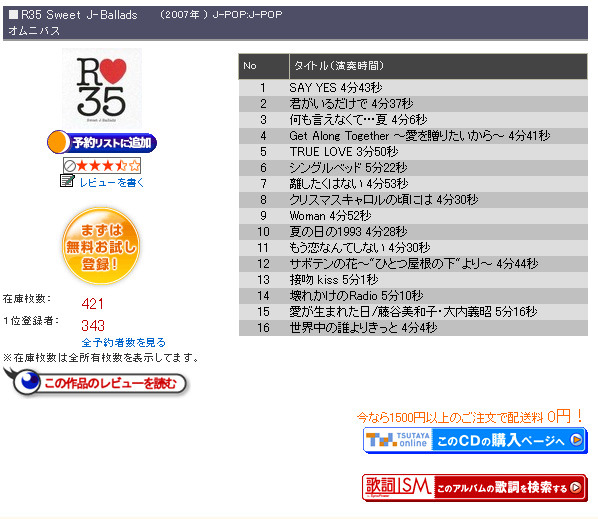The image size is (598, 519).
Task: Go to このCDの購入ページへ banner
Action: (x=475, y=440)
